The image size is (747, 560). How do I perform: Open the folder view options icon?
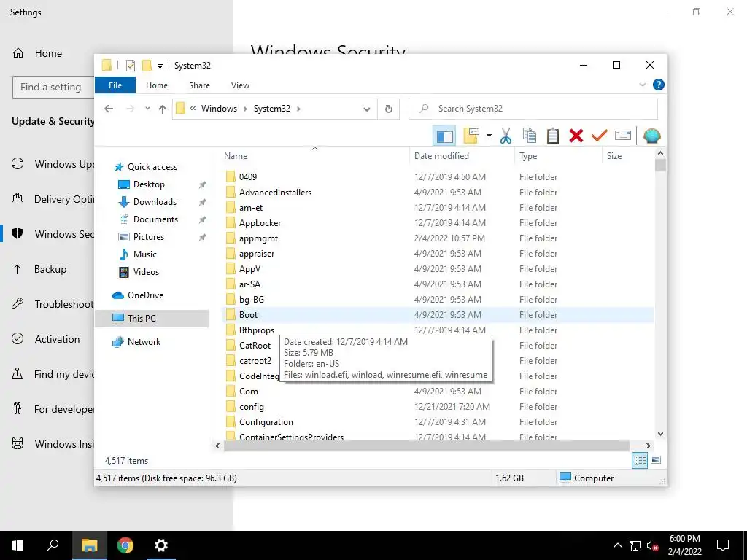(471, 136)
